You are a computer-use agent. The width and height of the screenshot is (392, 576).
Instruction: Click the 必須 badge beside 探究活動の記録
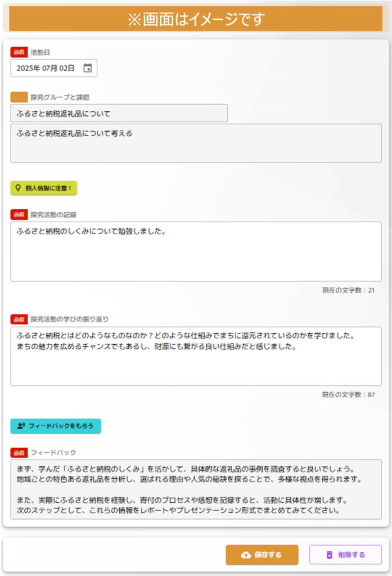19,214
